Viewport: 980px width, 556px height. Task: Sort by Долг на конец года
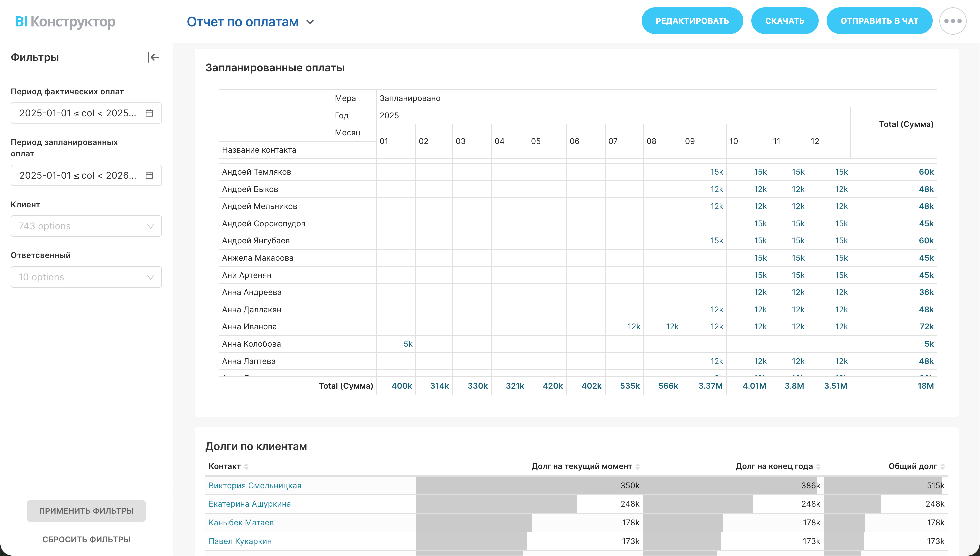point(818,466)
